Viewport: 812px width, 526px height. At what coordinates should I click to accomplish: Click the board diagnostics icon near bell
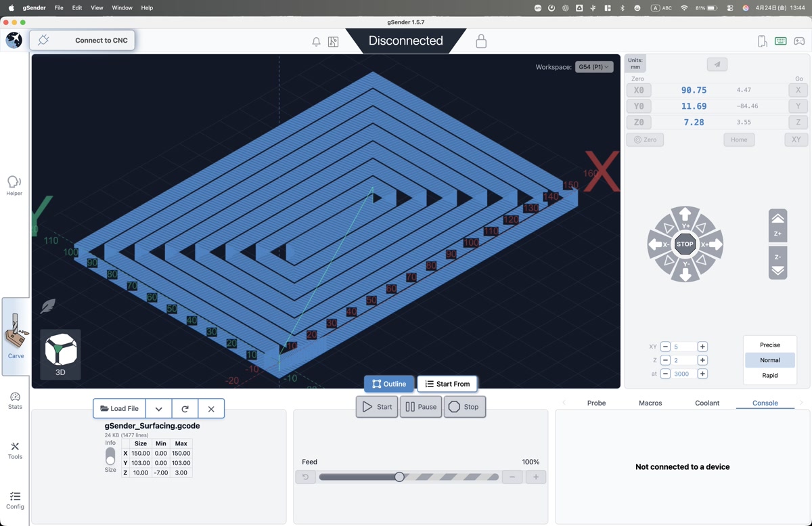pos(334,42)
